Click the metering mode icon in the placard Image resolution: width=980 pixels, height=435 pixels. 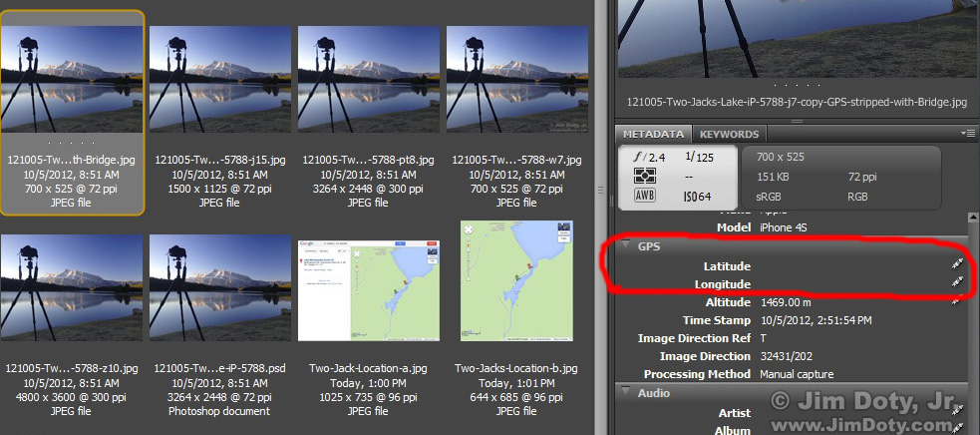644,177
